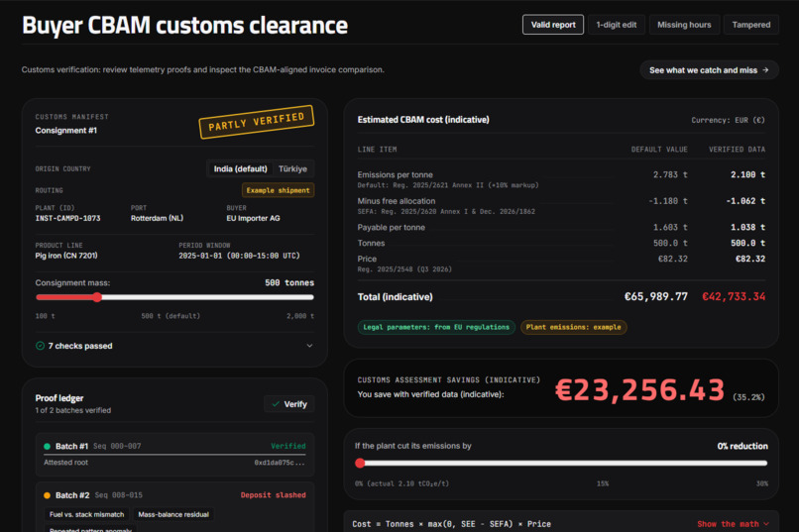
Task: Select the Fuel vs. stack mismatch tag
Action: click(86, 515)
